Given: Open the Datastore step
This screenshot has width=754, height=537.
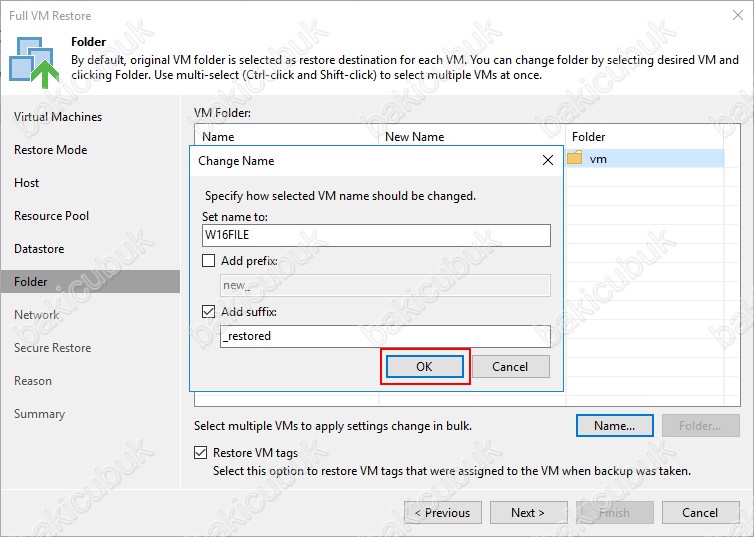Looking at the screenshot, I should [x=39, y=249].
